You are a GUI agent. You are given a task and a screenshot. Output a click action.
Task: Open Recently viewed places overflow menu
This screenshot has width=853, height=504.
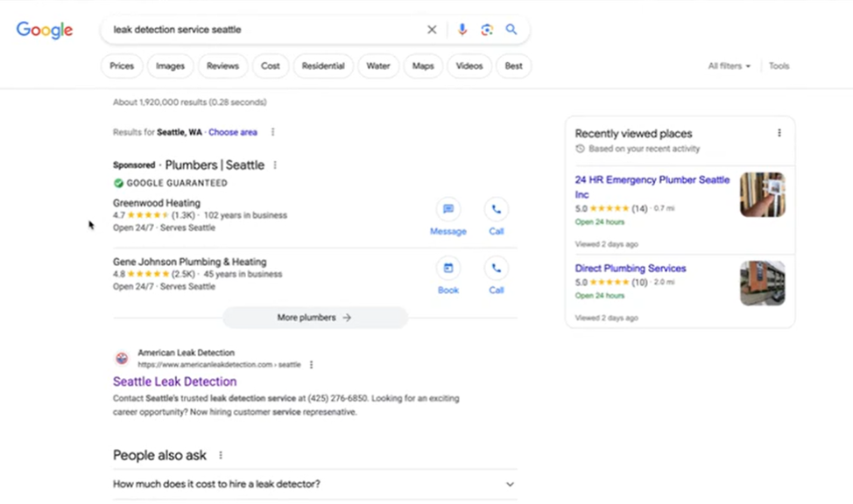(x=779, y=132)
